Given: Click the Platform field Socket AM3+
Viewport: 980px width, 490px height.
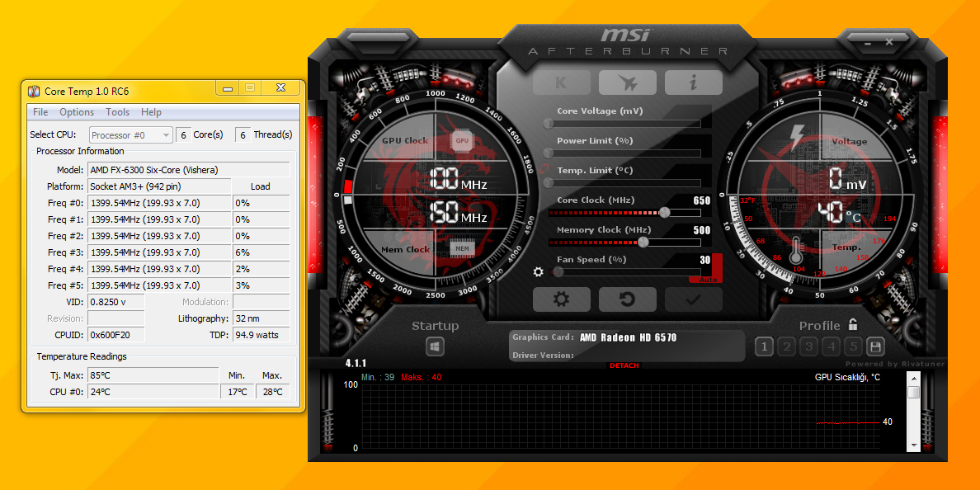Looking at the screenshot, I should (159, 186).
